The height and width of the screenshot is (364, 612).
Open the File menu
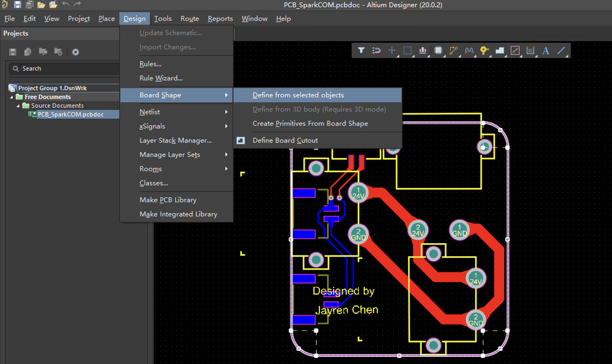[x=10, y=19]
